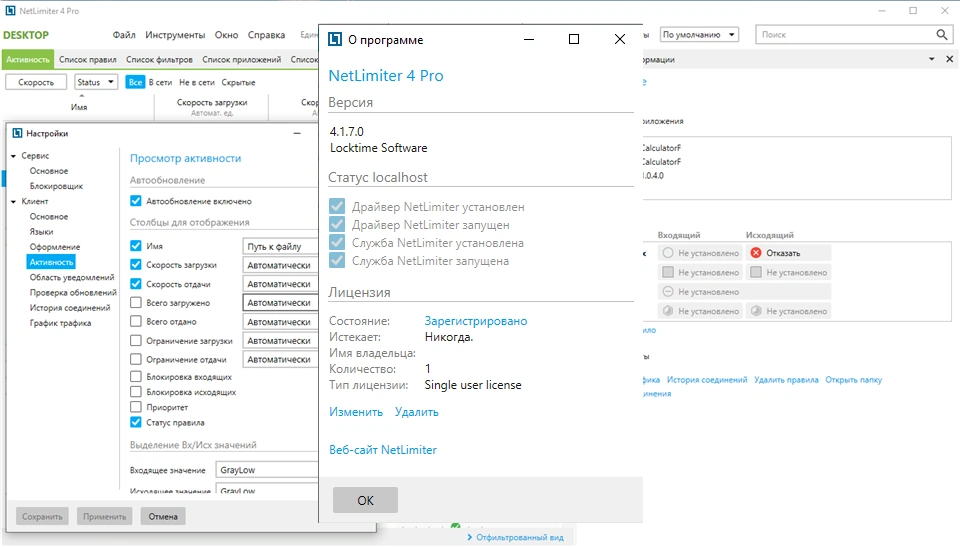
Task: Select the Скрытые filter
Action: point(238,82)
